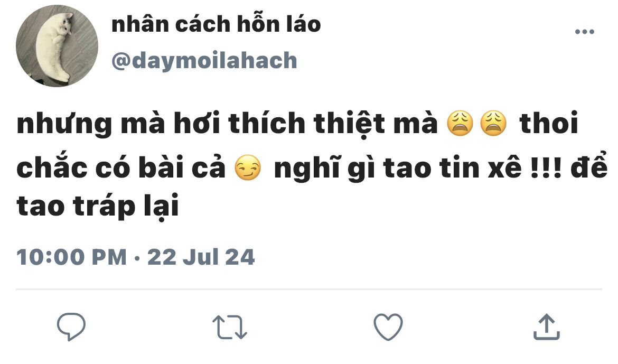Click the text 'nhưng mà hơi thích thiệt mà'
The width and height of the screenshot is (618, 364).
coord(227,124)
